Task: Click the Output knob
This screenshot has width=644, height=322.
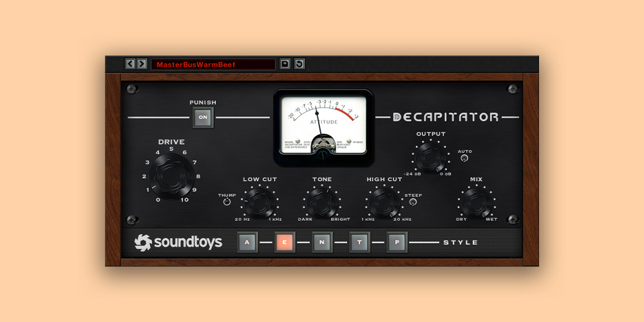Action: 431,158
